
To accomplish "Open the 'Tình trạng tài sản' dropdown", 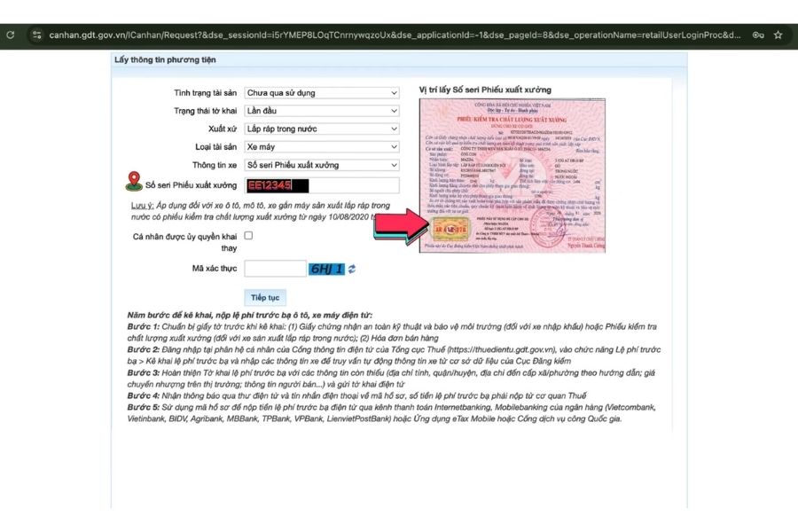I will [x=322, y=92].
